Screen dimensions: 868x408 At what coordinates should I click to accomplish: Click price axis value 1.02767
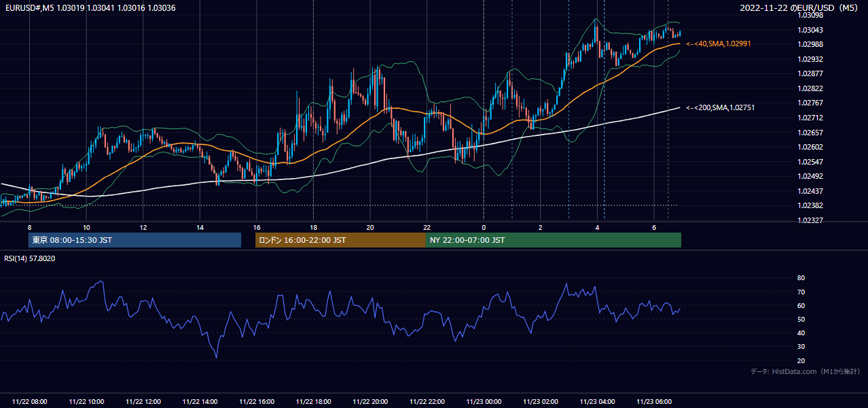coord(811,103)
